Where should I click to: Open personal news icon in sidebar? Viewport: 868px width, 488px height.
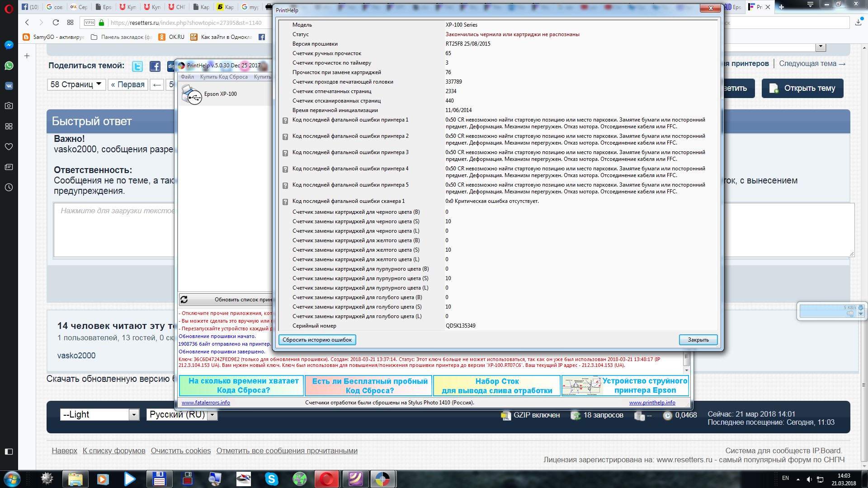pos(9,167)
